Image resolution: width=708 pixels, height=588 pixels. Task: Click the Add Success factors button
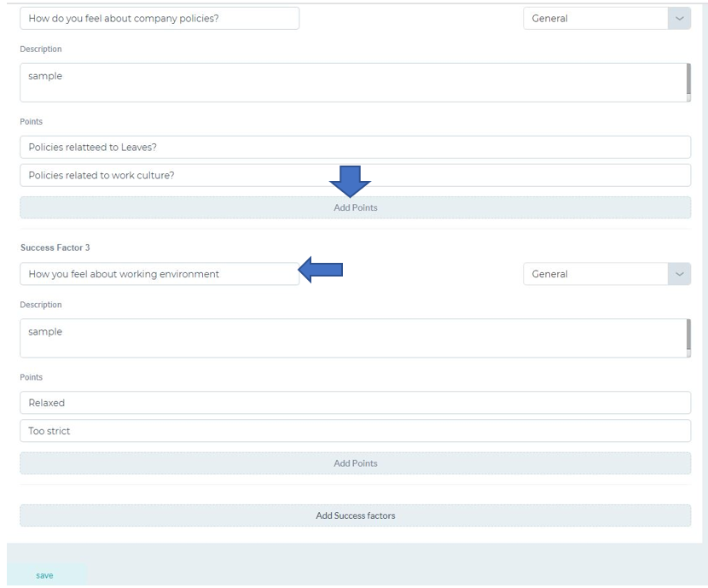pos(356,515)
